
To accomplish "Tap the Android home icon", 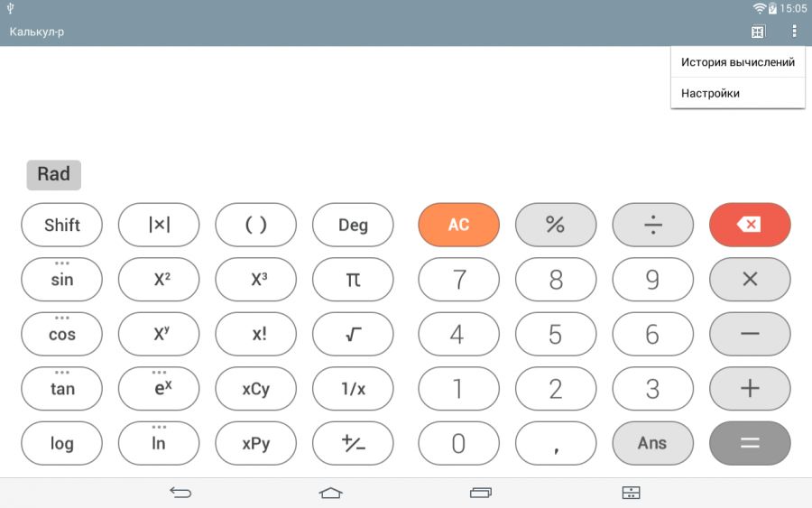I will pos(331,493).
